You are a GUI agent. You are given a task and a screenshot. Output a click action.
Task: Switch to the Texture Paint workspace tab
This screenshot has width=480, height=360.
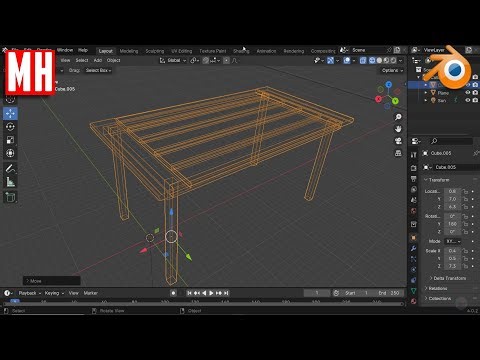(213, 51)
